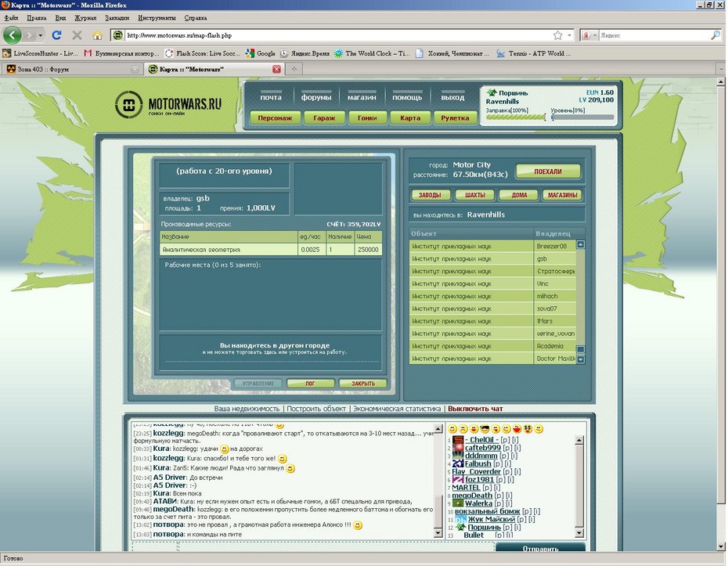Select the Институт прикладных наук row owned by Breezer08

(x=492, y=246)
